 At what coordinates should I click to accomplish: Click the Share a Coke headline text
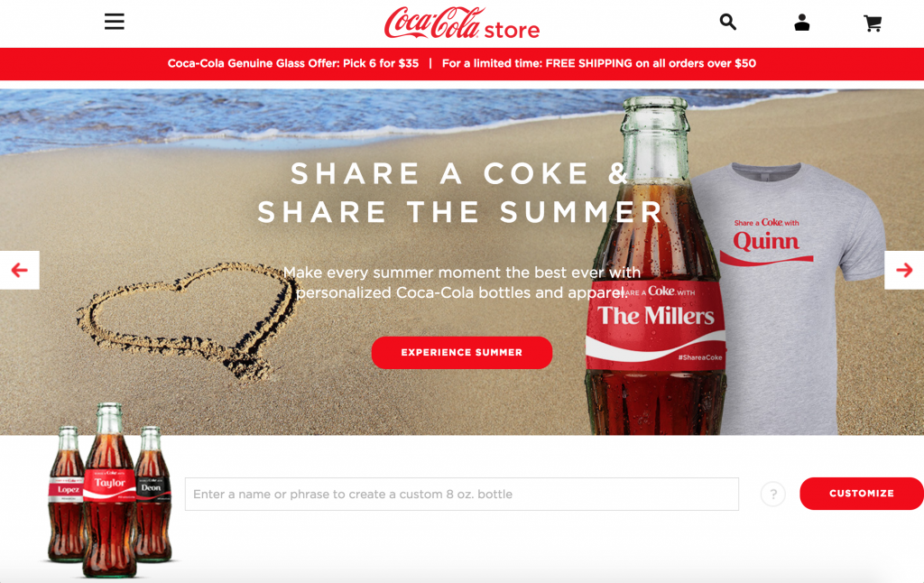tap(460, 193)
